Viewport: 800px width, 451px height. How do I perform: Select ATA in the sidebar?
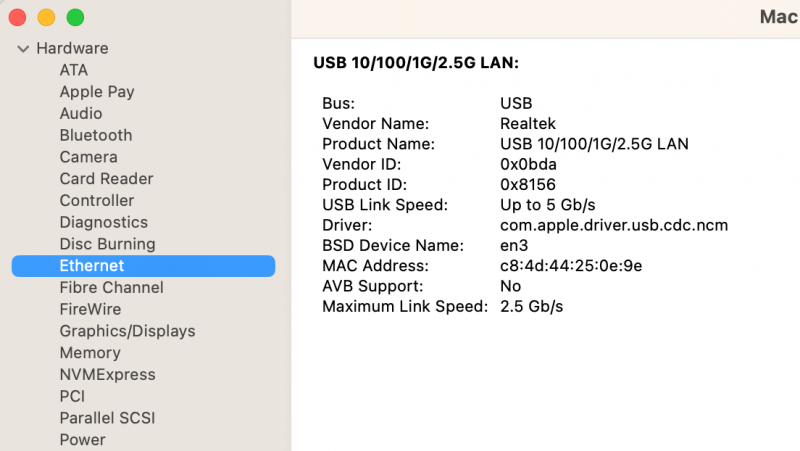(x=74, y=70)
